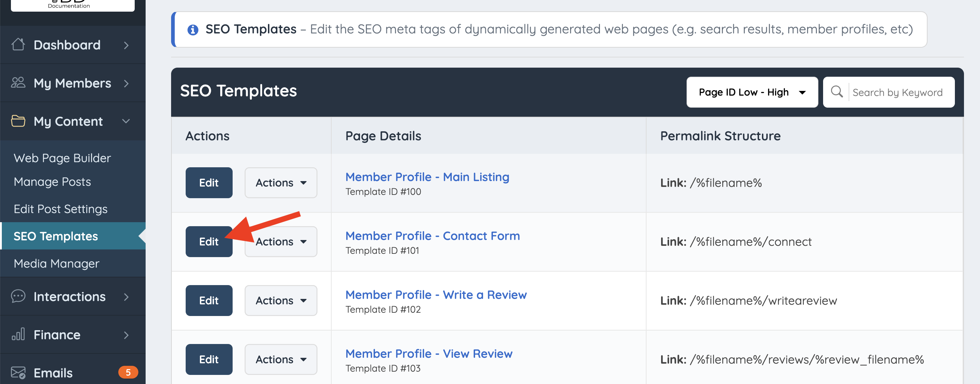This screenshot has width=980, height=384.
Task: Open Member Profile - Contact Form link
Action: [432, 236]
